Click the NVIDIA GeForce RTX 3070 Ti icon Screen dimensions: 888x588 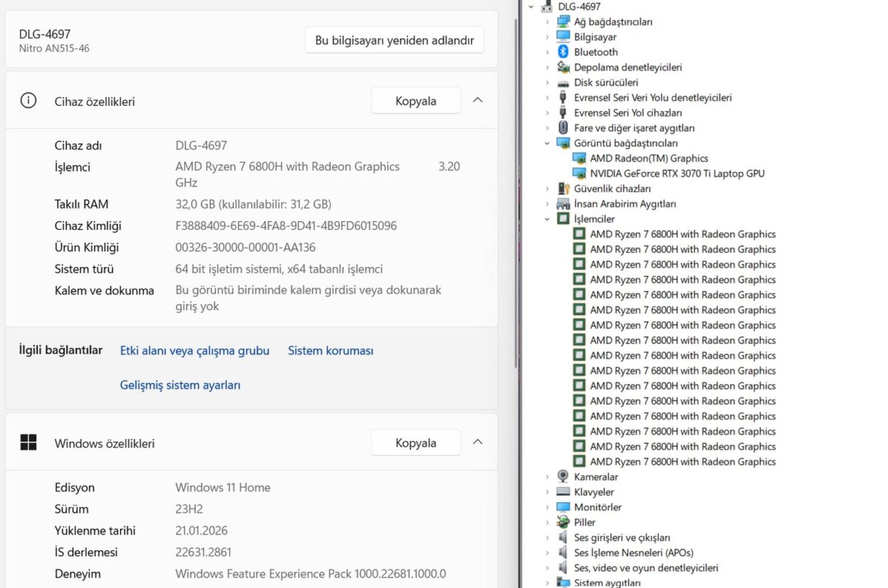[579, 173]
